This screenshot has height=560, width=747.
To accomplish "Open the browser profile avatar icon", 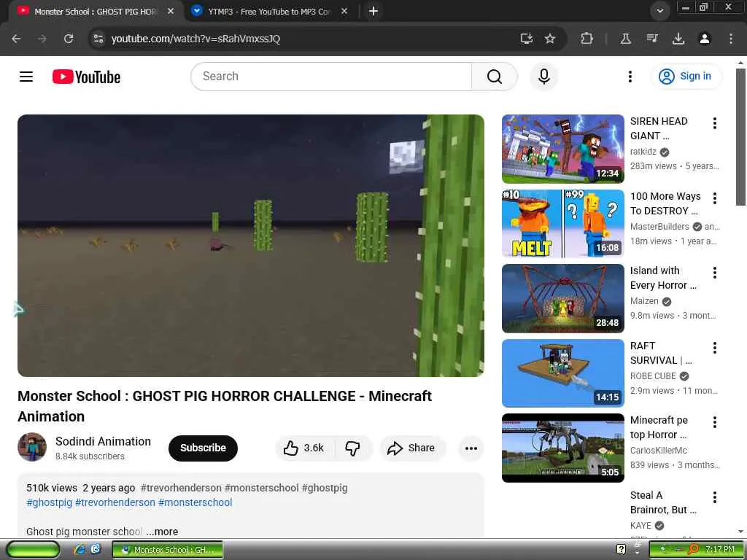I will point(705,39).
